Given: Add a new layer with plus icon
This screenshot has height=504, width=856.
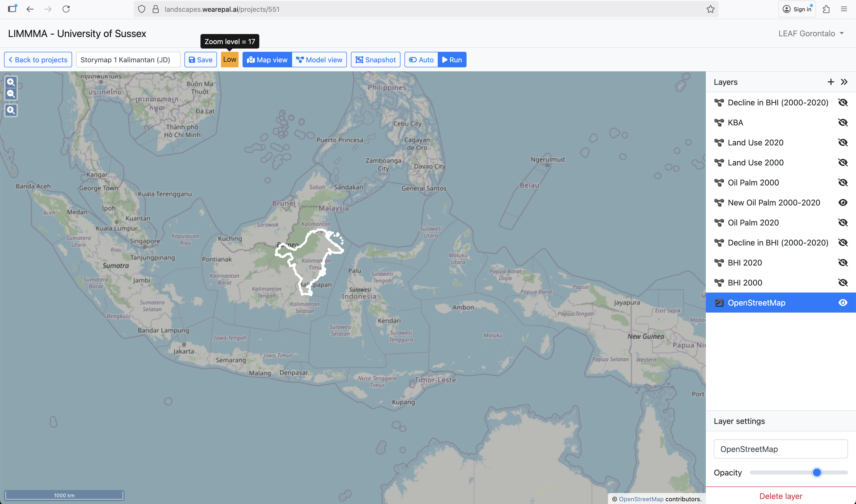Looking at the screenshot, I should click(830, 82).
